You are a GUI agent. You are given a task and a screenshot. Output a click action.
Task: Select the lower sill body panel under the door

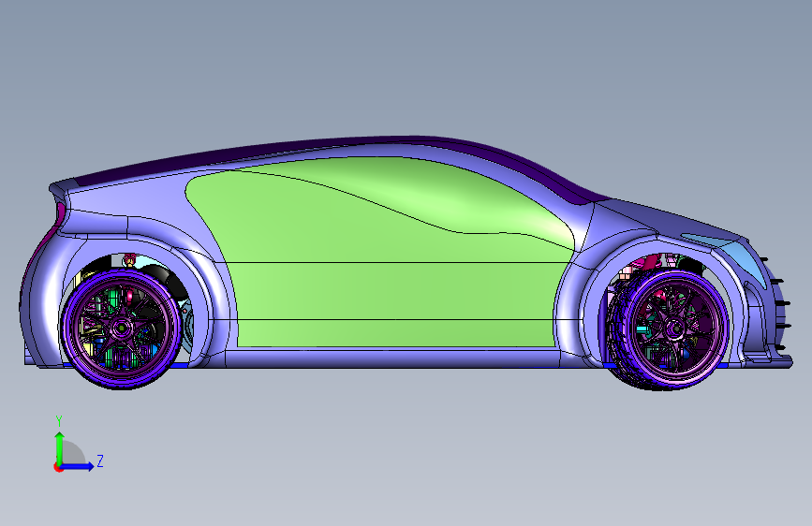point(393,358)
